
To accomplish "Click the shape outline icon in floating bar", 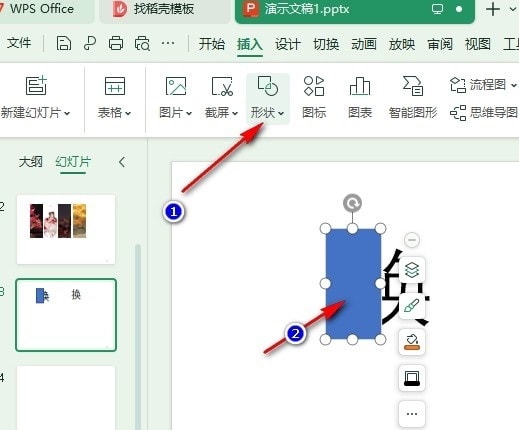I will [412, 378].
